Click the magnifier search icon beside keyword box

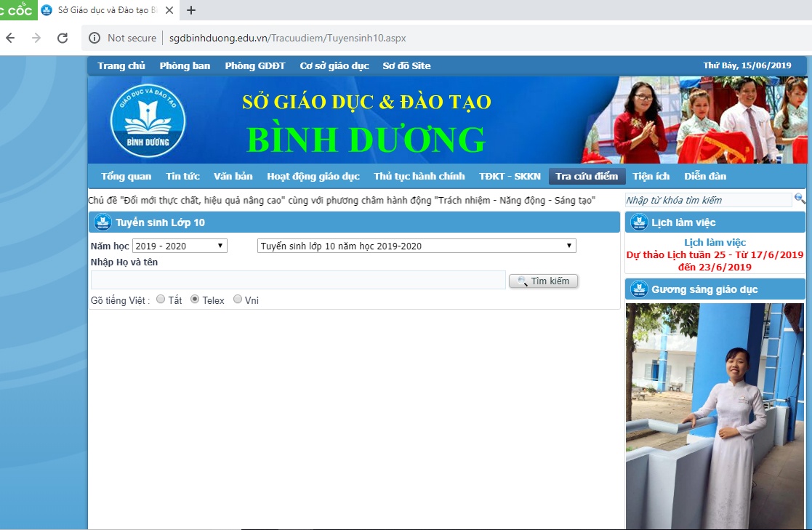[x=800, y=199]
